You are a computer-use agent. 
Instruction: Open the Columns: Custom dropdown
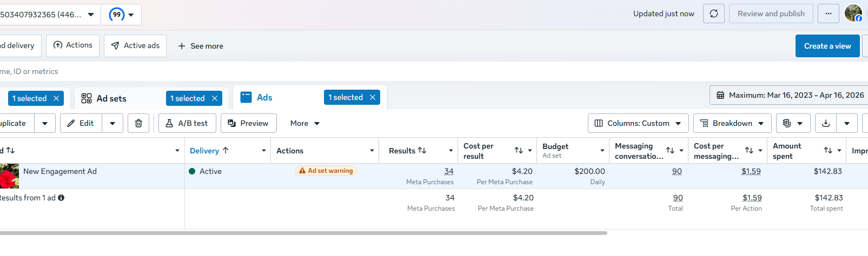[x=638, y=124]
